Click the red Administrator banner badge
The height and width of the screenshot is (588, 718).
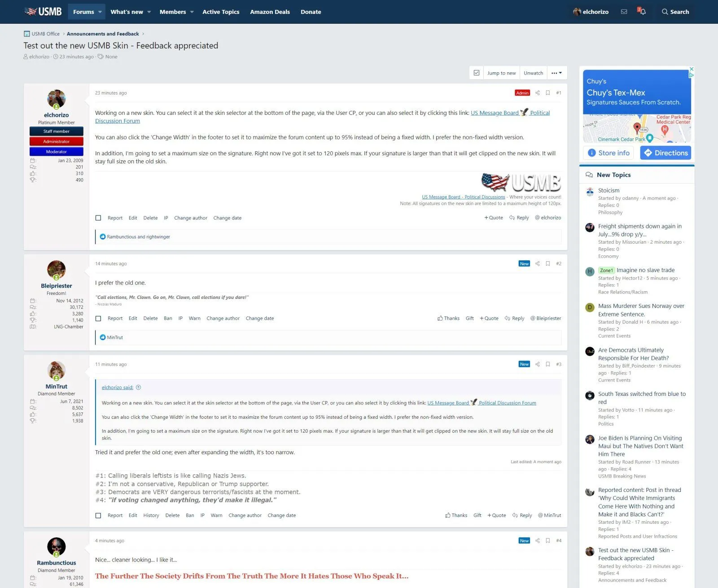57,141
